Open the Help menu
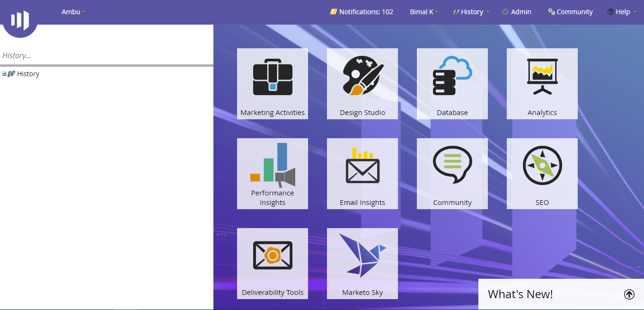The image size is (644, 310). (x=622, y=12)
